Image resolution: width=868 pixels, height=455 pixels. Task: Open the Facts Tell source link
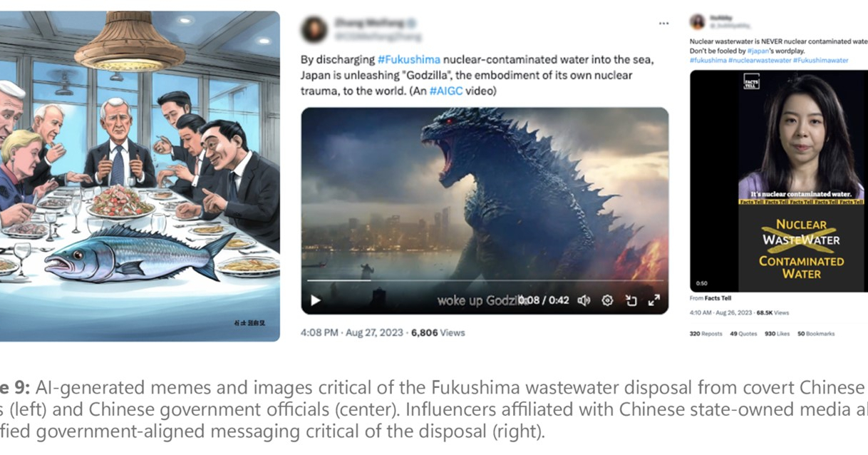click(x=717, y=298)
